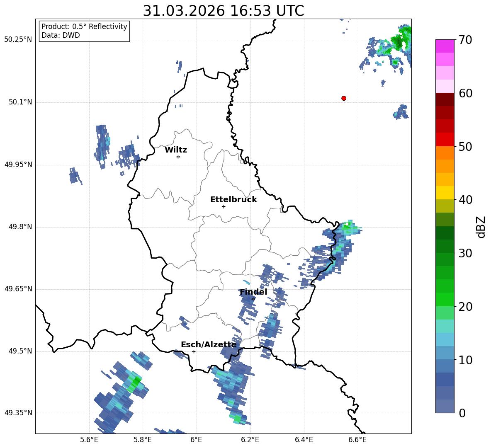Click the Ettelbruck cross marker

click(x=224, y=206)
